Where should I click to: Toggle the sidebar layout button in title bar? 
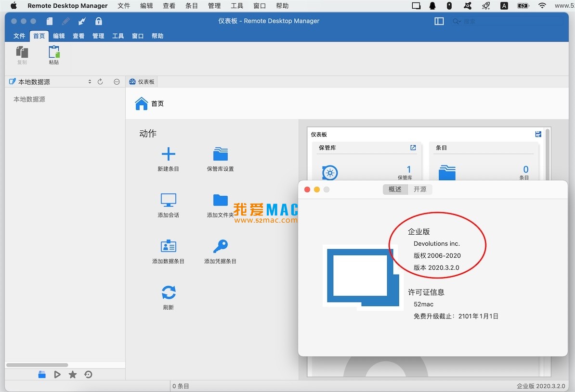[439, 21]
